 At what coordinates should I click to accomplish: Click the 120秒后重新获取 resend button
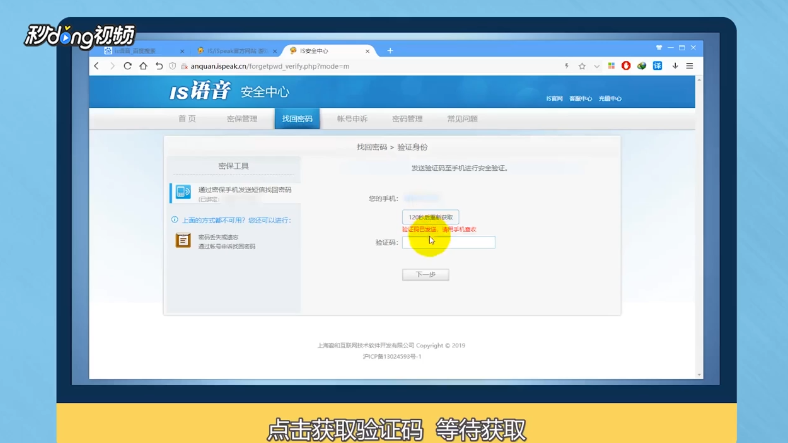(431, 217)
